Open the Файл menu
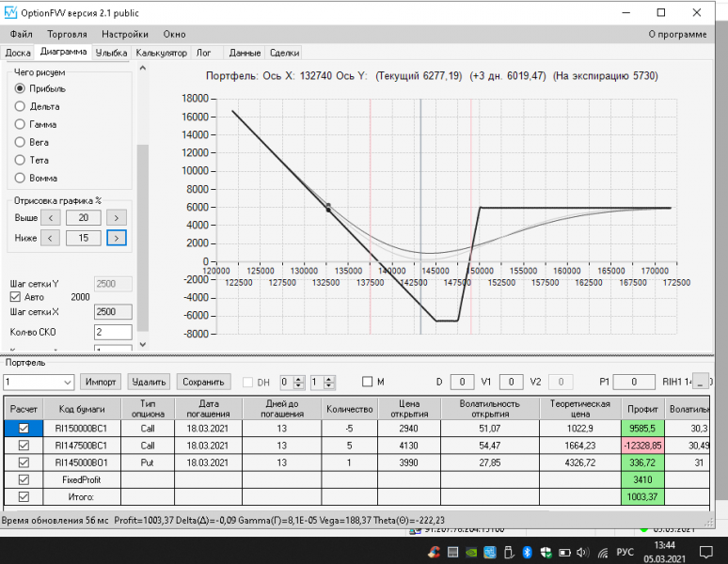Image resolution: width=728 pixels, height=564 pixels. point(22,35)
